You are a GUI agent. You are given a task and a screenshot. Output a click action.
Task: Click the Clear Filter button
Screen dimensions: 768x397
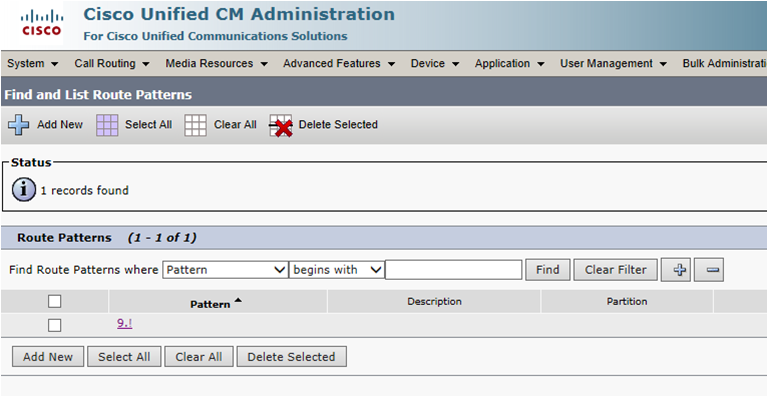click(x=616, y=270)
